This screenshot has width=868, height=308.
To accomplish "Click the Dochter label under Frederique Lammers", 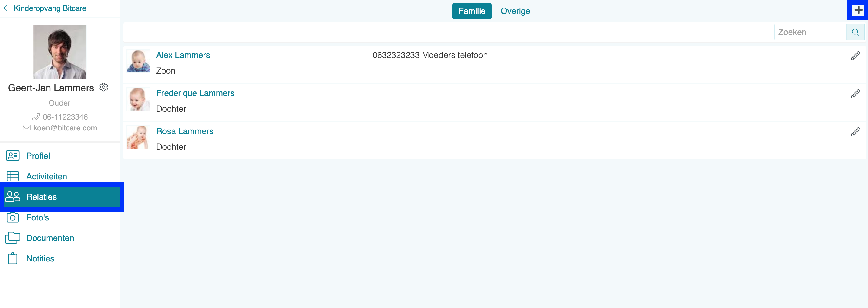I will tap(171, 109).
